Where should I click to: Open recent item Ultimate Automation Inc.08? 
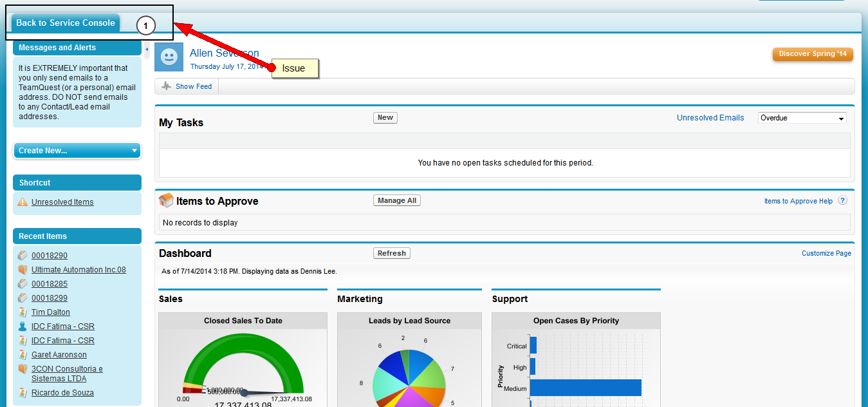78,270
